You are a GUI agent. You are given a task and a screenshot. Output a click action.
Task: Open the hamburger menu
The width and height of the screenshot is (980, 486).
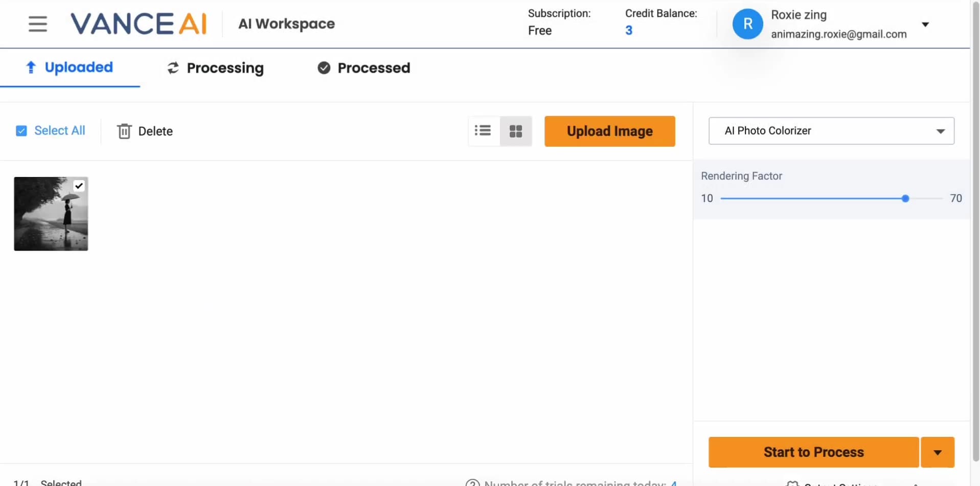[x=38, y=24]
